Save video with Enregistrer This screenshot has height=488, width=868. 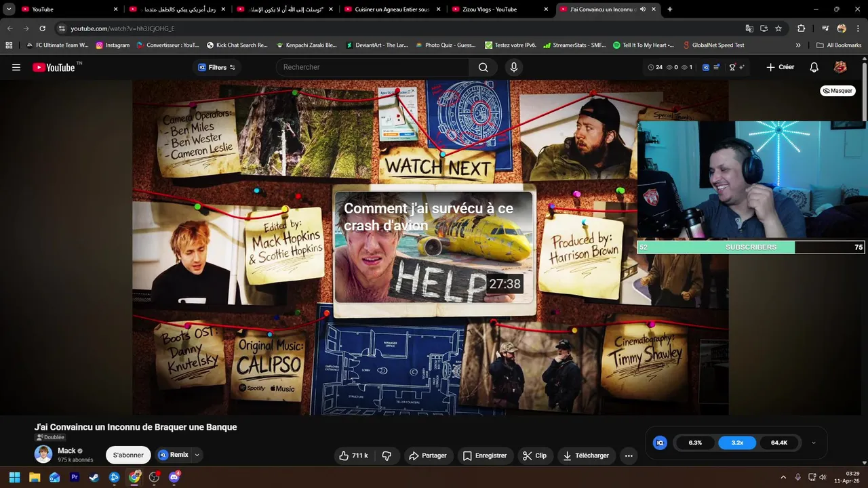[485, 455]
